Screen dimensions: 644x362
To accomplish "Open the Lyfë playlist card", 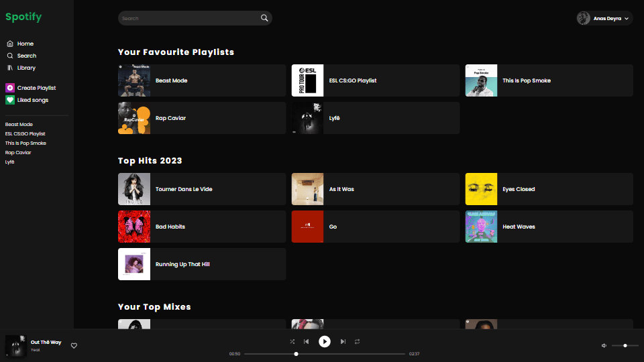I will [x=376, y=118].
